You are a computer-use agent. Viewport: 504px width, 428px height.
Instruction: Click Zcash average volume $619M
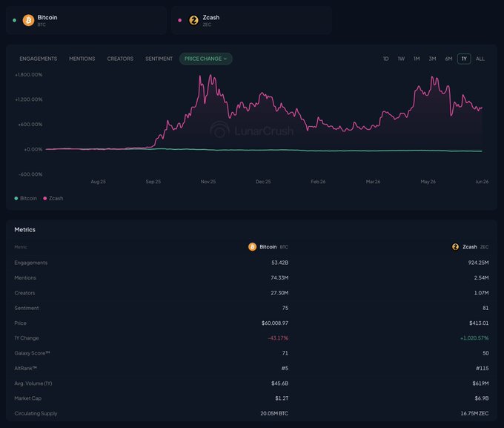480,383
